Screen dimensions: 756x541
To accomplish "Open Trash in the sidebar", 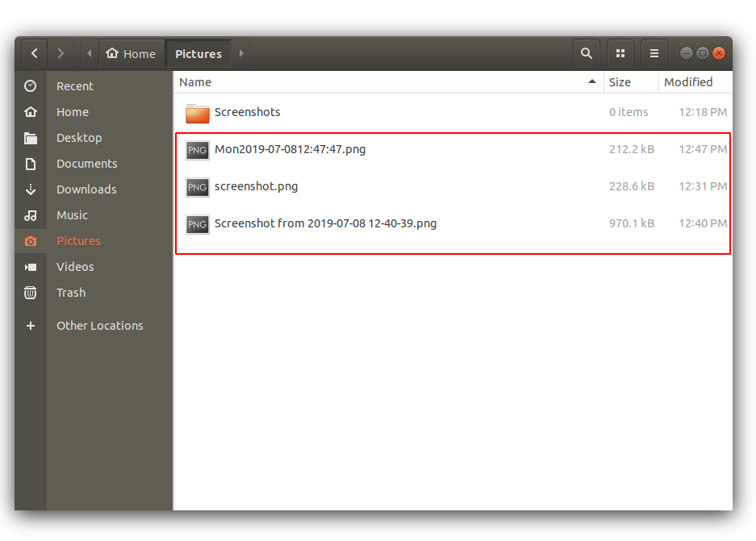I will click(x=71, y=293).
